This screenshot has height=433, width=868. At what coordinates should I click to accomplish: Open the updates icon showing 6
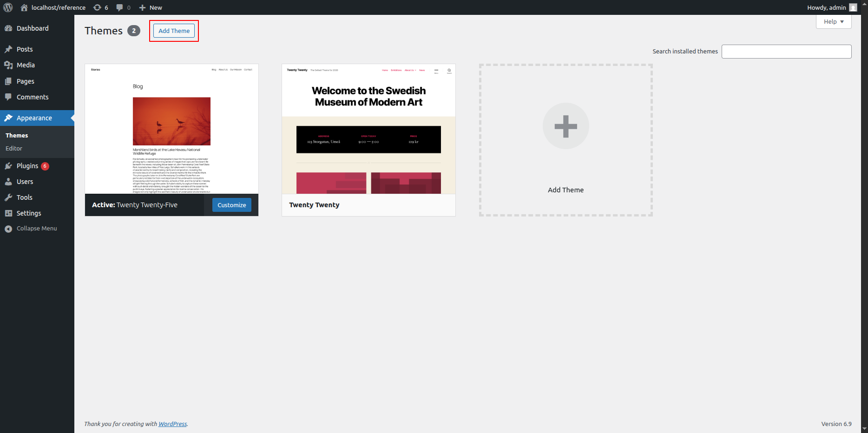tap(97, 7)
